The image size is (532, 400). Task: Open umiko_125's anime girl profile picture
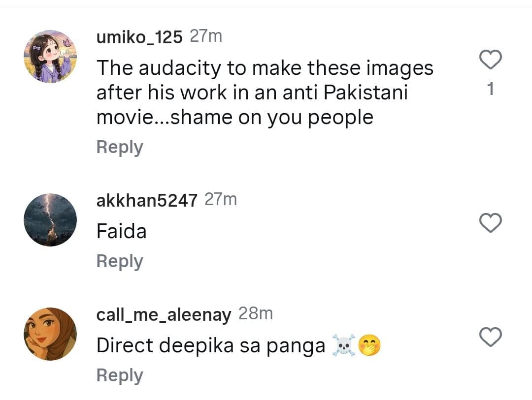[50, 56]
